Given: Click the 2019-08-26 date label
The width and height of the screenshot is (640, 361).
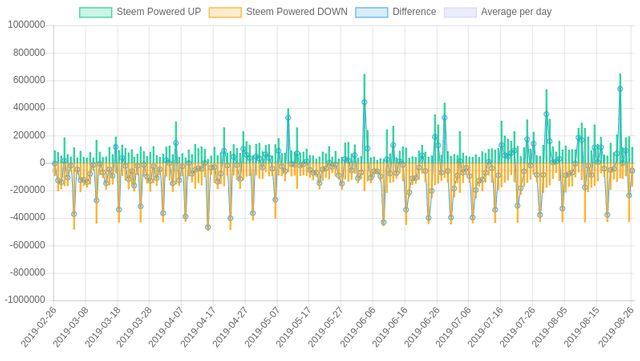Looking at the screenshot, I should click(x=616, y=327).
